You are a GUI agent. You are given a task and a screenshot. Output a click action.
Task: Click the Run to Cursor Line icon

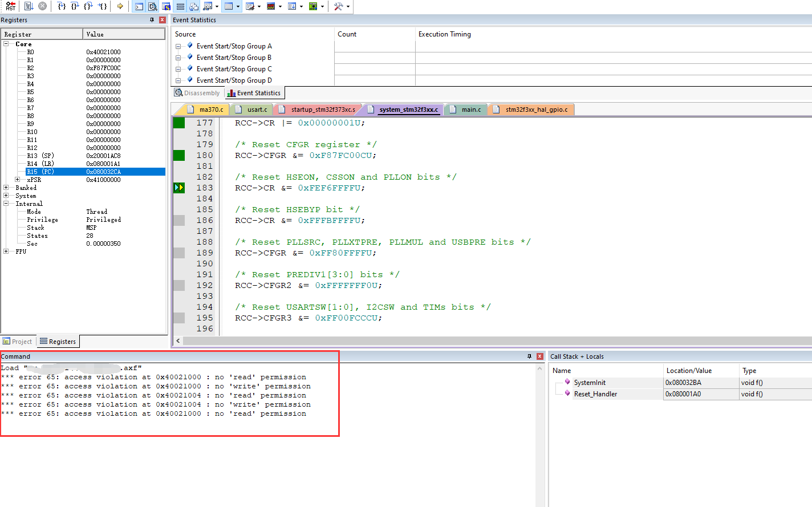pos(101,6)
